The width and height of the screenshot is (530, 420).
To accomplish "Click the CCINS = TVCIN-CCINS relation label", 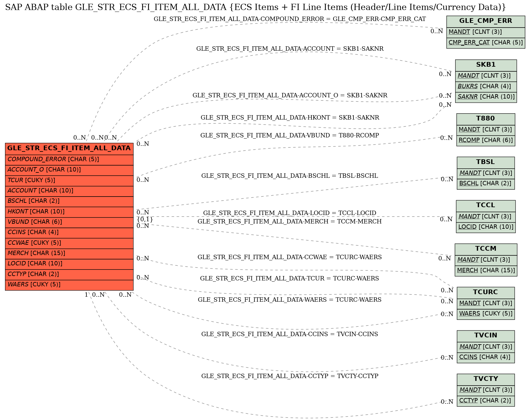I will tap(290, 334).
